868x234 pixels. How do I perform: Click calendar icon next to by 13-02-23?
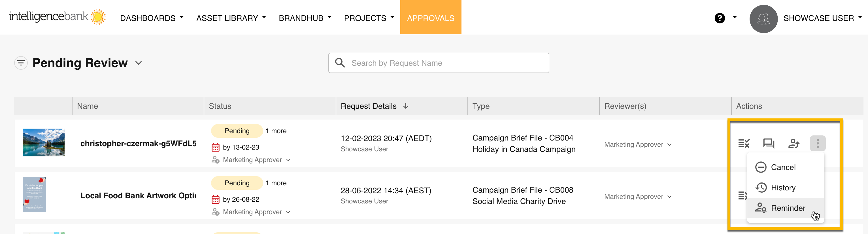pyautogui.click(x=215, y=147)
